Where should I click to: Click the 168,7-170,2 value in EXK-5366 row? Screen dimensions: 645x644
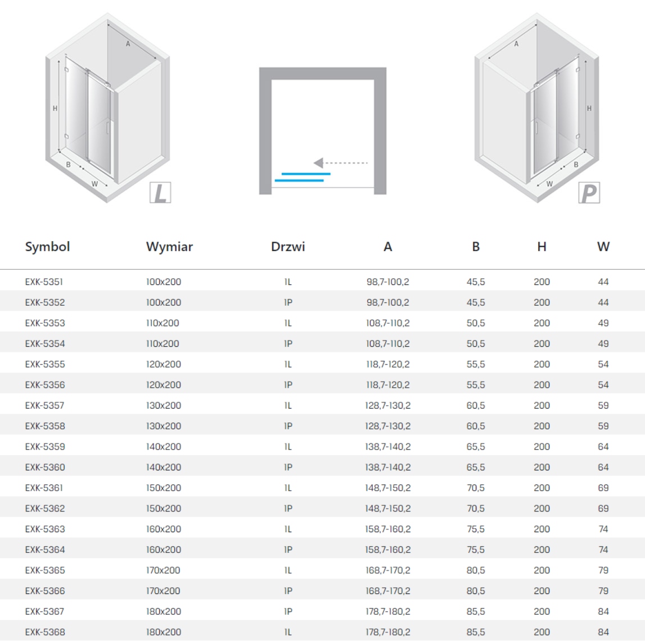point(387,591)
